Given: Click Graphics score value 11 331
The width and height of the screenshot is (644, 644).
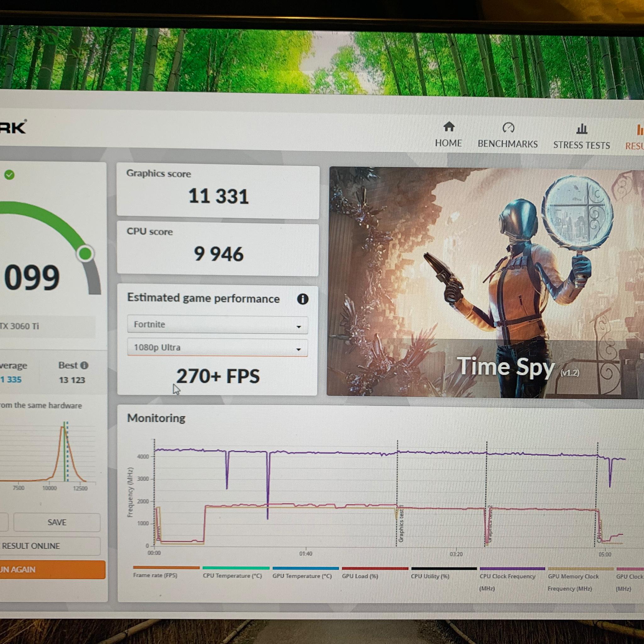Looking at the screenshot, I should tap(218, 196).
